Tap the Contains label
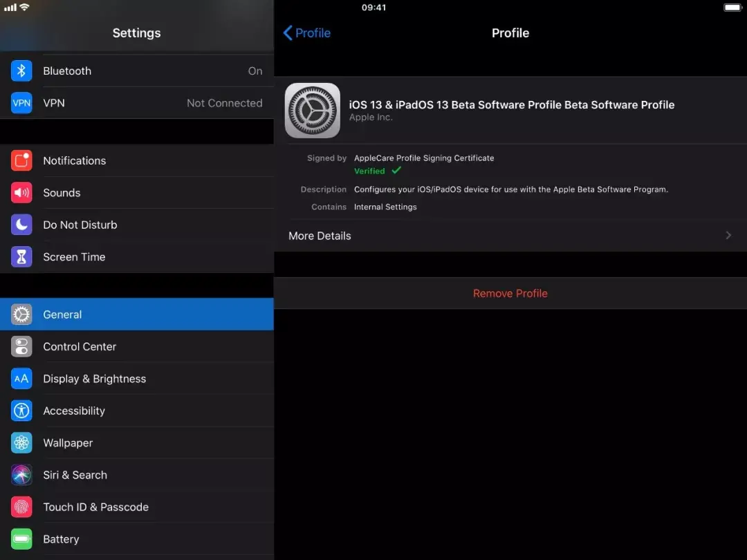The image size is (747, 560). click(x=329, y=207)
